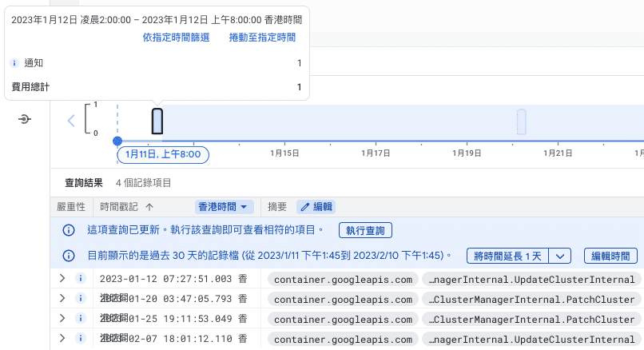The image size is (644, 350).
Task: Click the info icon beside 這項查詢已更新
Action: (70, 230)
